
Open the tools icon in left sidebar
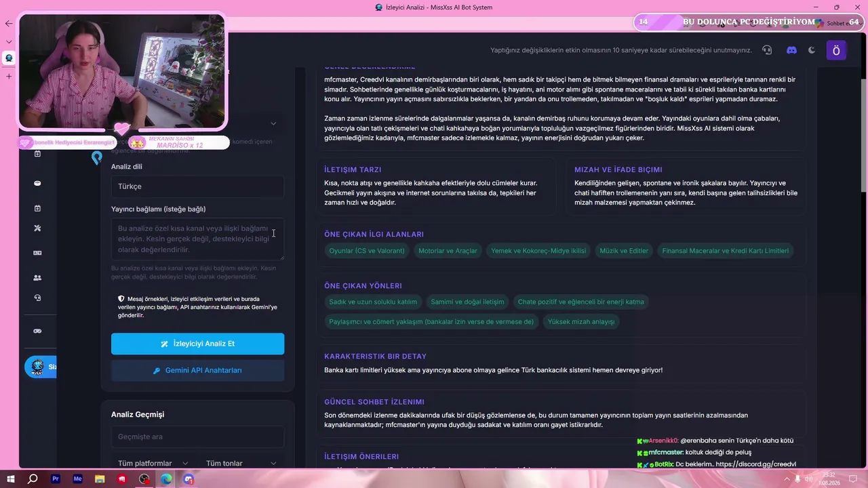coord(37,228)
